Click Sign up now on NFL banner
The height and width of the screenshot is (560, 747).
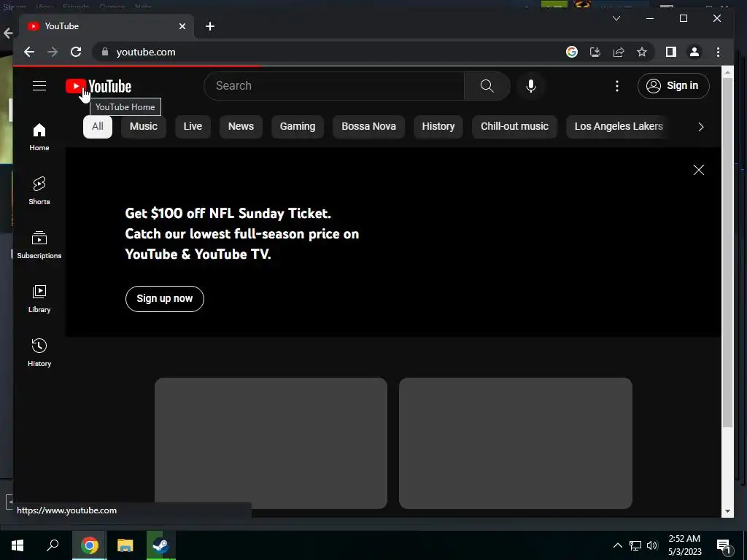pos(165,298)
